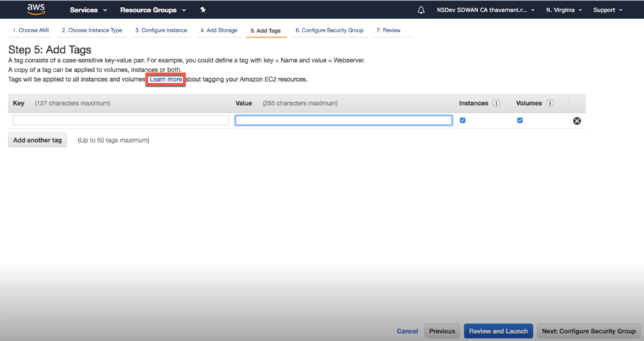
Task: Focus the tag Key input field
Action: pyautogui.click(x=121, y=120)
